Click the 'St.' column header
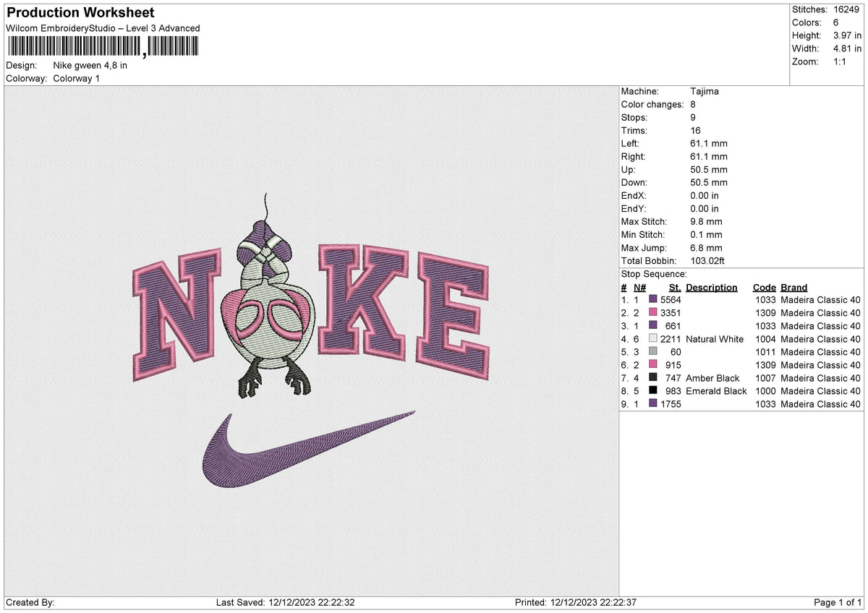The height and width of the screenshot is (613, 868). click(x=675, y=288)
